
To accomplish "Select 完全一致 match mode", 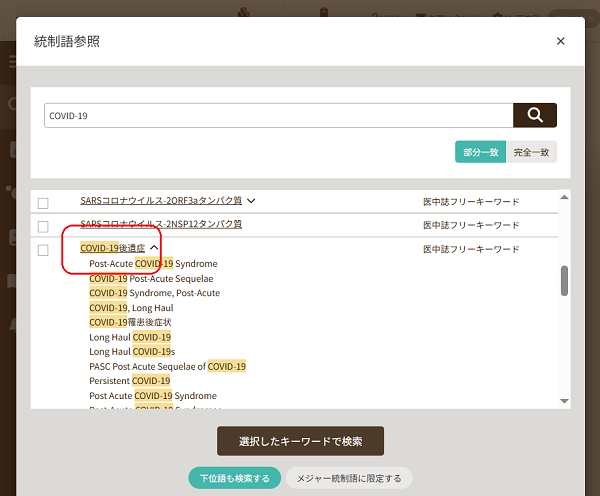I will 531,152.
